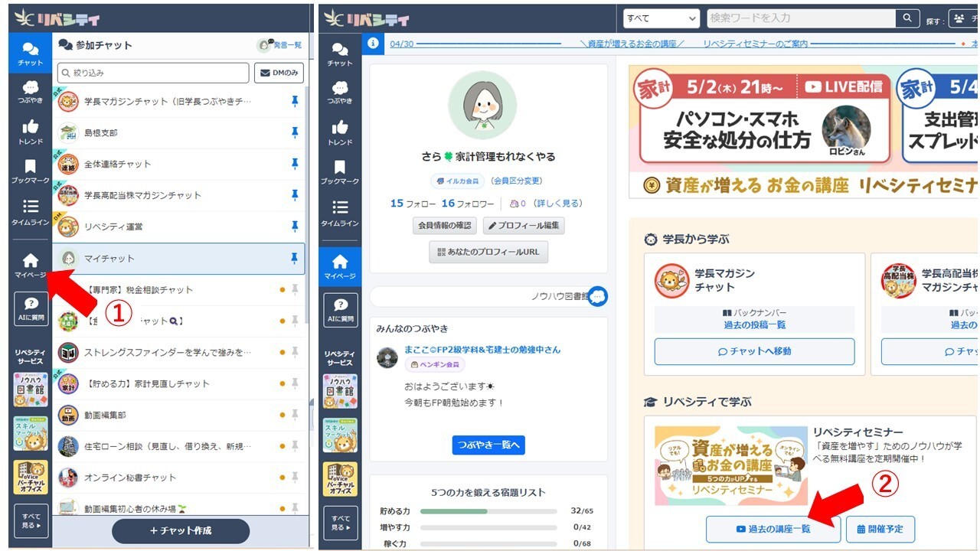Image resolution: width=980 pixels, height=551 pixels.
Task: Unpin 島根支部 chat with its pin icon
Action: [x=295, y=132]
